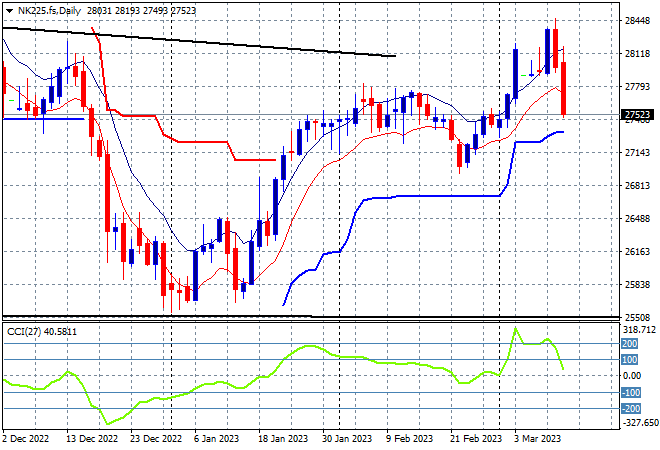
Task: Click the 28448 price axis label
Action: [637, 21]
